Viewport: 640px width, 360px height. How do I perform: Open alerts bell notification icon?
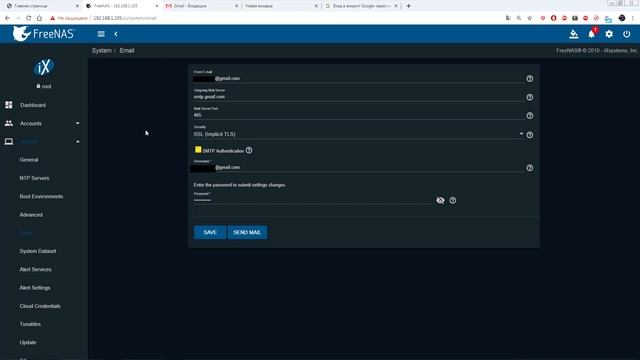pos(591,34)
